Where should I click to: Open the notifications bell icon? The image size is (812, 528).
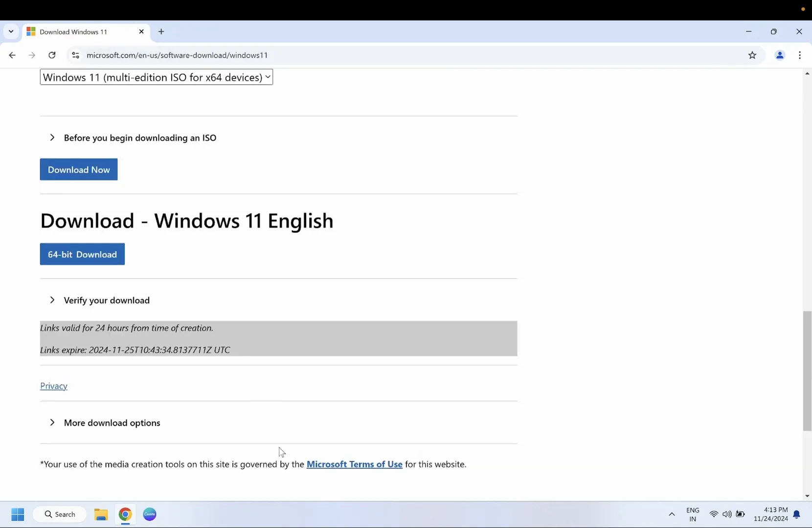click(797, 514)
